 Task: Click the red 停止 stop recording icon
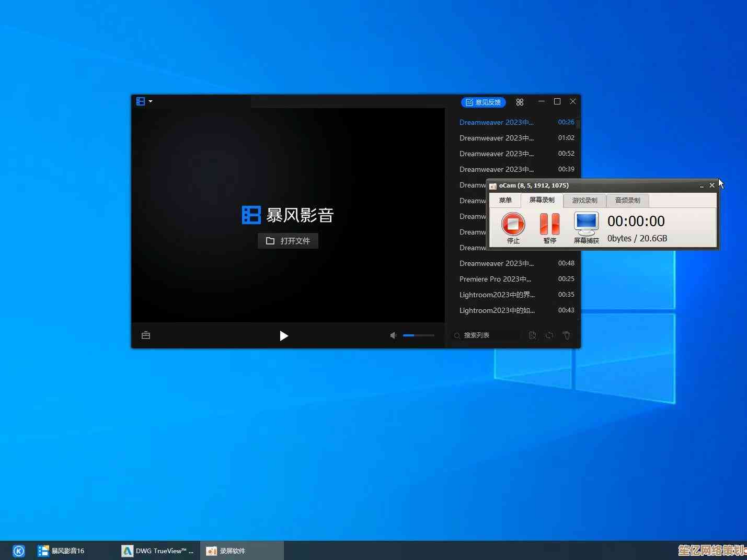point(513,225)
